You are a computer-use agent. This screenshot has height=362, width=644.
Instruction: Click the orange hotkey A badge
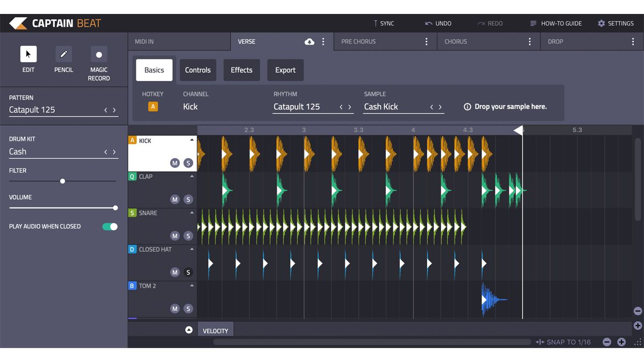(153, 107)
